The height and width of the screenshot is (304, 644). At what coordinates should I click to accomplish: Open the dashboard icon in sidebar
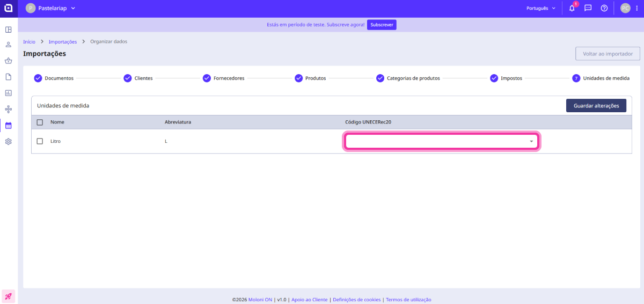click(x=9, y=30)
